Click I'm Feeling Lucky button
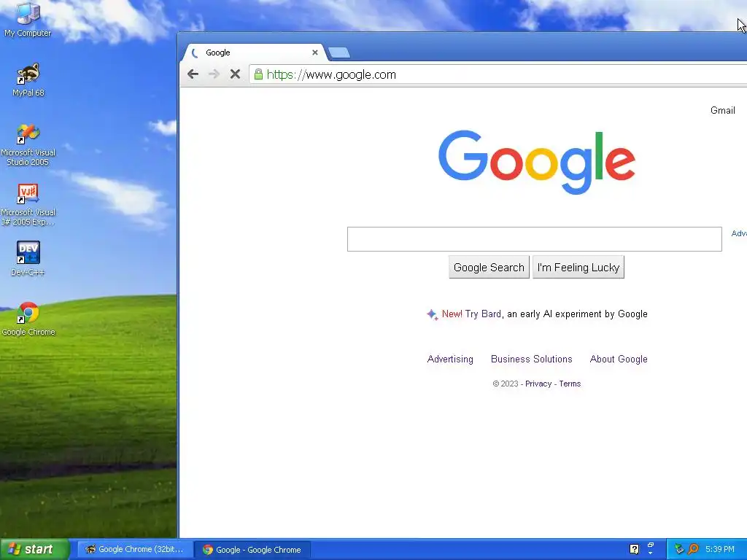The height and width of the screenshot is (560, 747). pyautogui.click(x=578, y=267)
